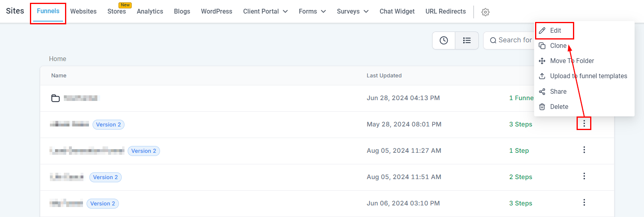This screenshot has height=217, width=644.
Task: Open the Websites tab
Action: [x=83, y=12]
